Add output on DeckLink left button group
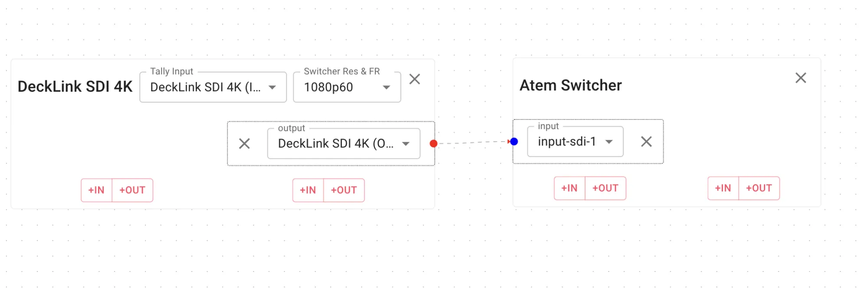The width and height of the screenshot is (868, 288). (x=132, y=190)
